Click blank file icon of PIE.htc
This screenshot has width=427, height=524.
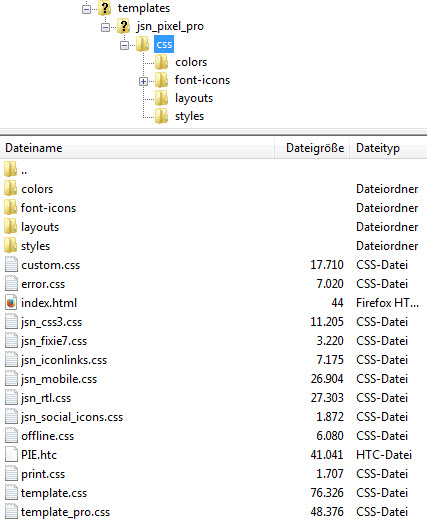click(x=11, y=455)
